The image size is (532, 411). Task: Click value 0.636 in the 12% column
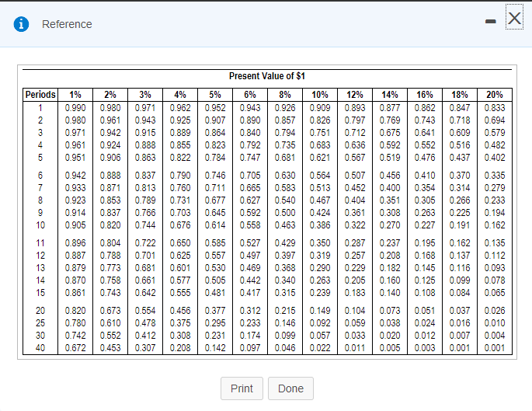click(355, 145)
